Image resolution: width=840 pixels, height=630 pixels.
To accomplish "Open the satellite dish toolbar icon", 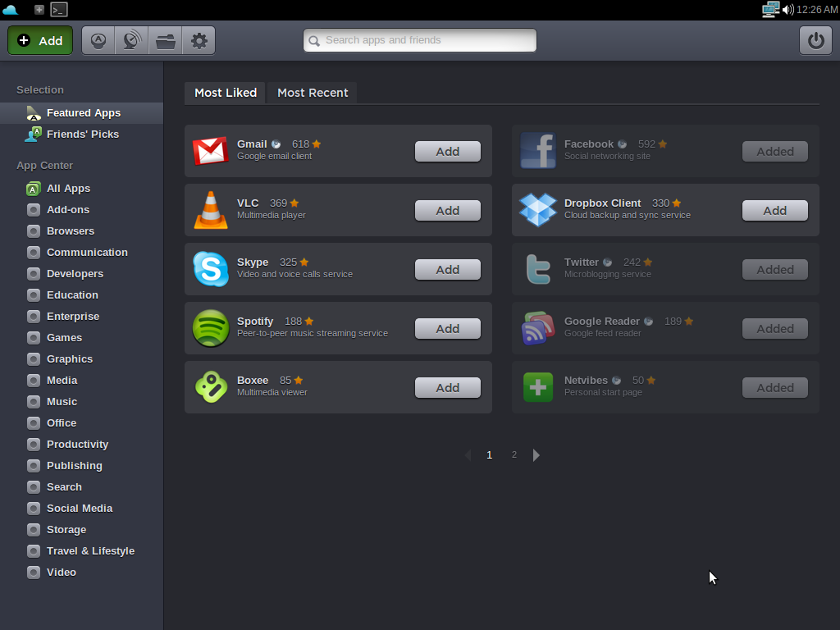I will pos(132,41).
